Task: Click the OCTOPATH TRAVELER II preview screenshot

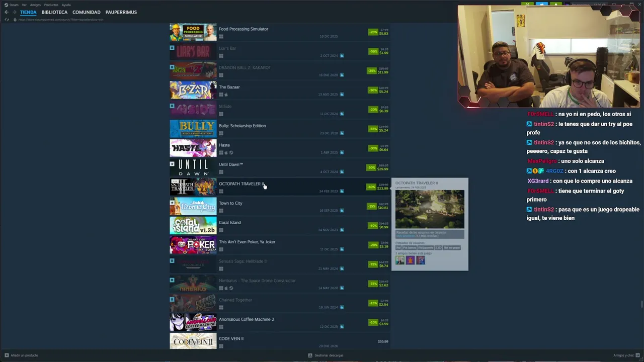Action: (x=430, y=209)
